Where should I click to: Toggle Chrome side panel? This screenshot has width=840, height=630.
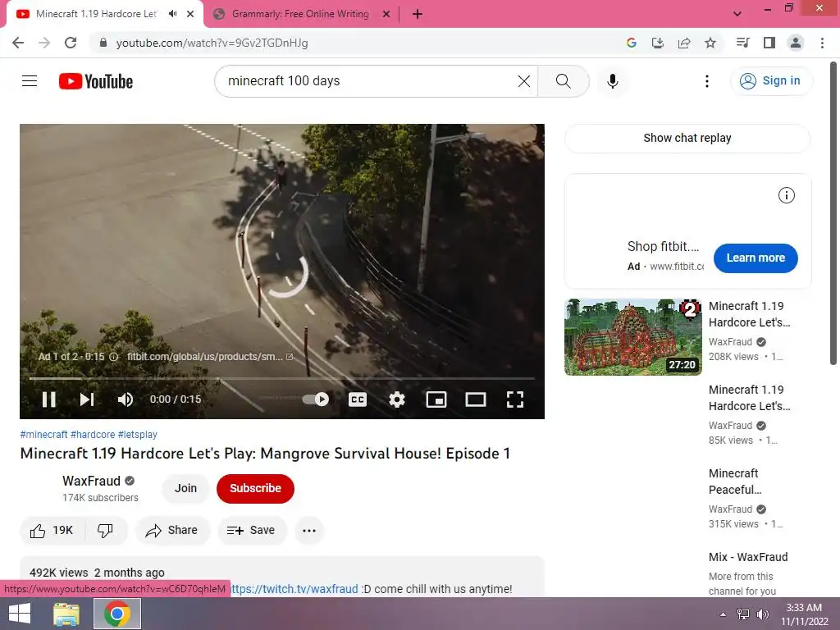769,43
